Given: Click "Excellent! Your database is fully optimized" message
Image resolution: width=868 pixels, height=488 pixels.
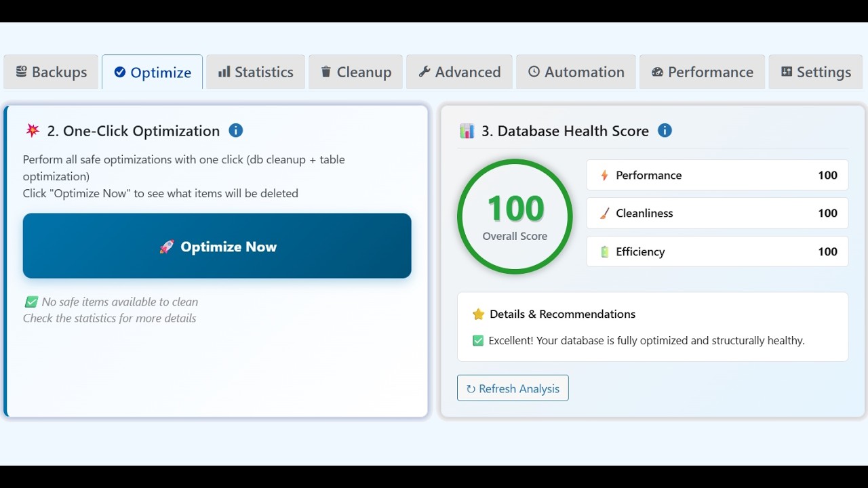Looking at the screenshot, I should (x=646, y=340).
